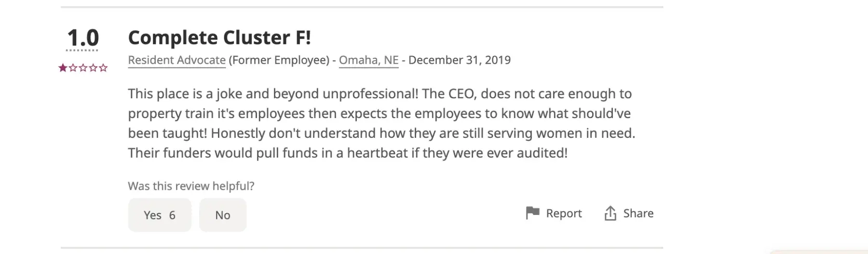Click the third empty rating star

(x=83, y=68)
